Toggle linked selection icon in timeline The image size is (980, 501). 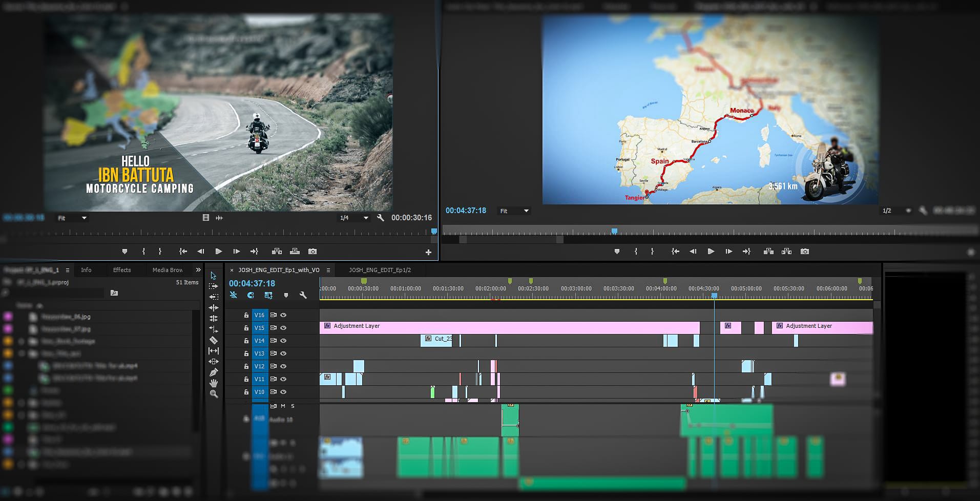268,295
